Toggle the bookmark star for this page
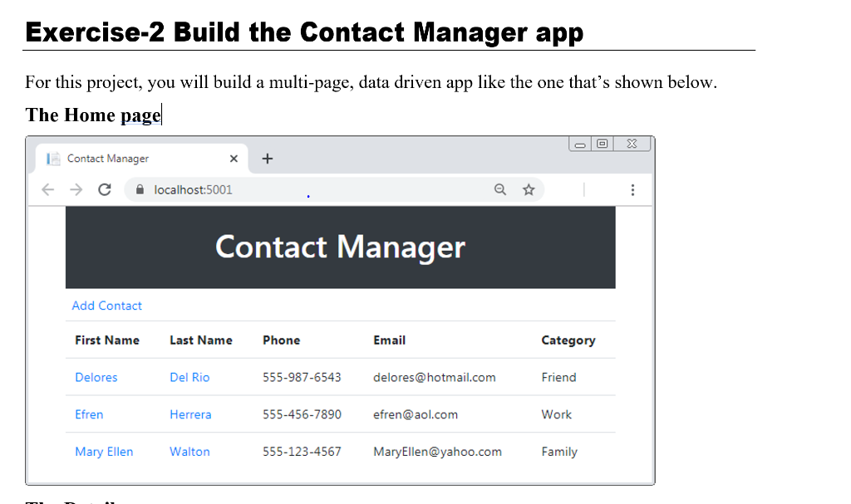851x504 pixels. click(529, 189)
